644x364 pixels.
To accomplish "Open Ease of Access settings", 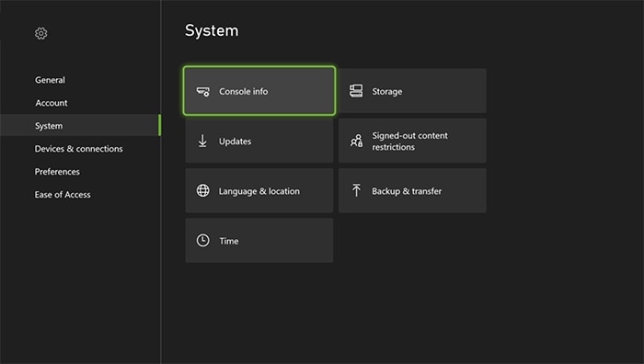I will [63, 195].
